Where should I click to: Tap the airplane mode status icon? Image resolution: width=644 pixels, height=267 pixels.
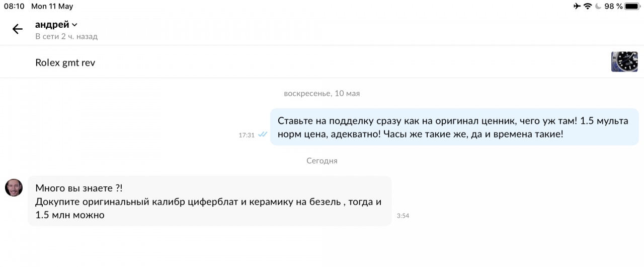pyautogui.click(x=577, y=6)
